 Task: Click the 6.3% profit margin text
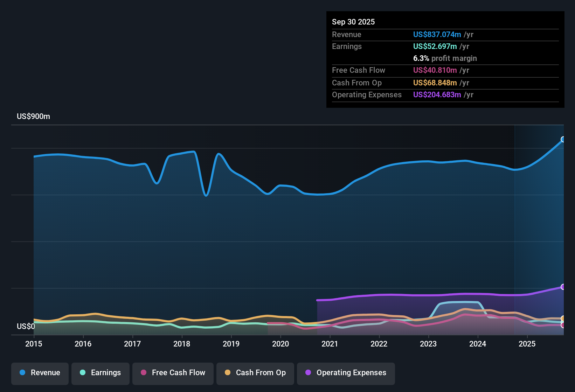tap(445, 58)
